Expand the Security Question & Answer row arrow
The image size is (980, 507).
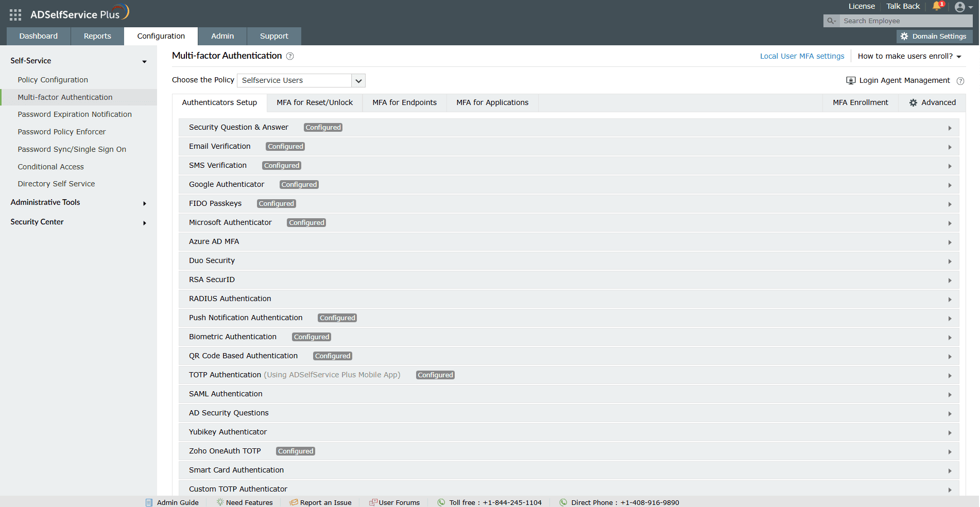(x=950, y=128)
